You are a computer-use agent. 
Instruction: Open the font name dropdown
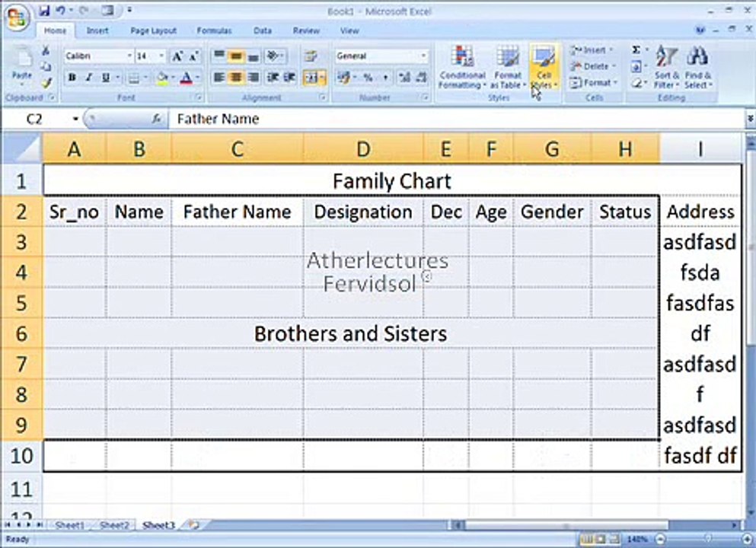129,56
